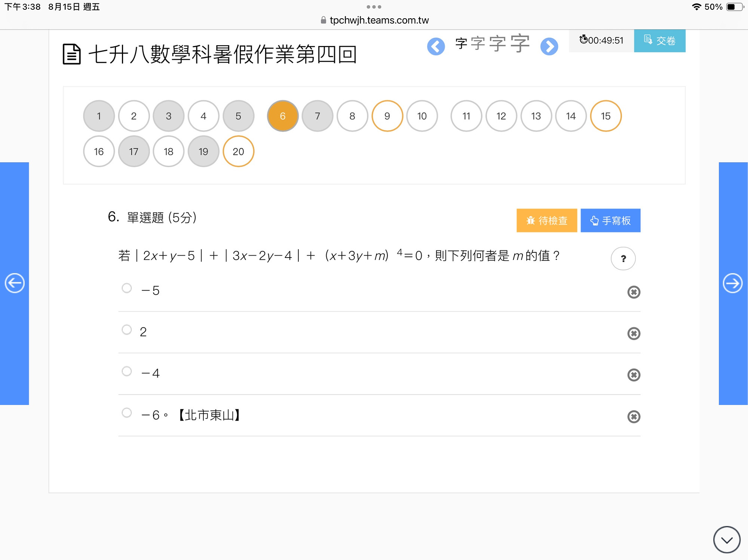This screenshot has height=560, width=748.
Task: Jump to question 2
Action: tap(134, 116)
